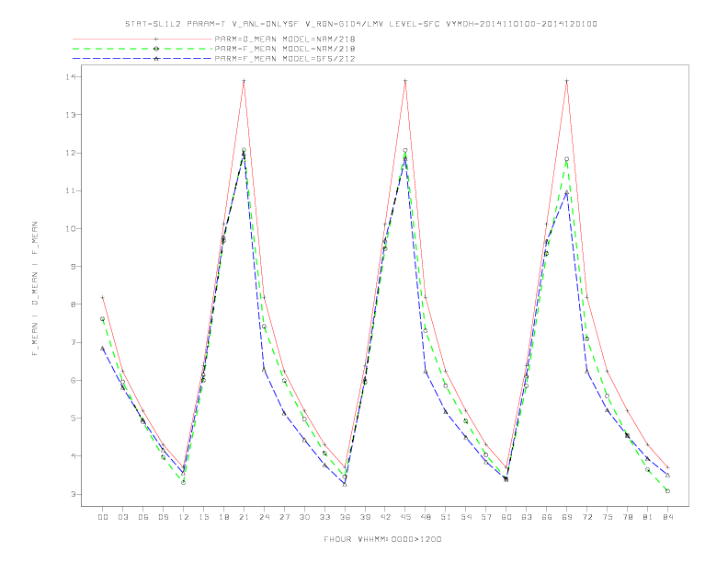Click x-axis tick label 39

365,517
